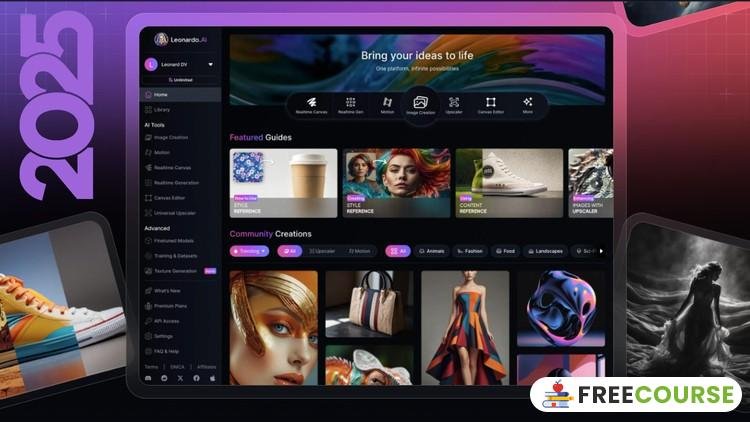
Task: Filter community creations by Landscapes
Action: point(545,251)
